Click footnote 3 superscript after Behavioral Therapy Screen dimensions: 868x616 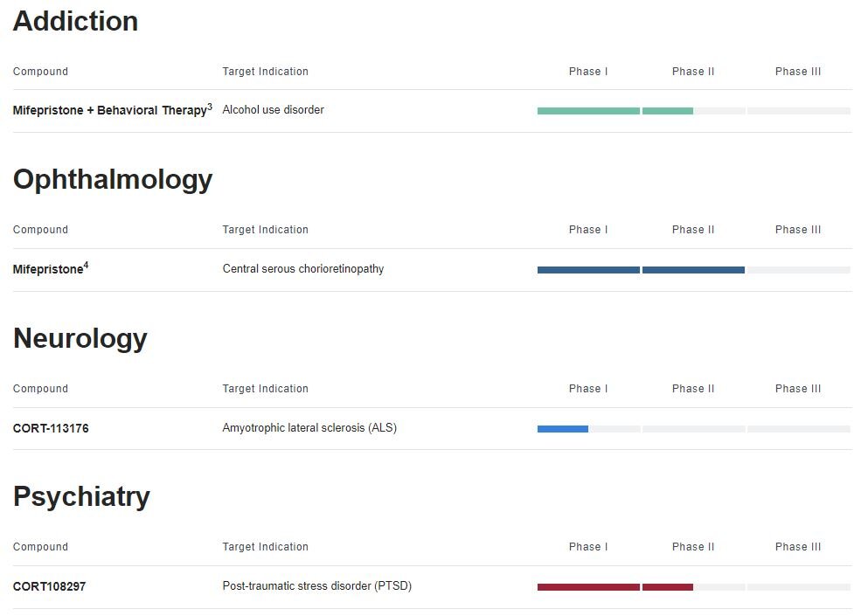[x=210, y=107]
